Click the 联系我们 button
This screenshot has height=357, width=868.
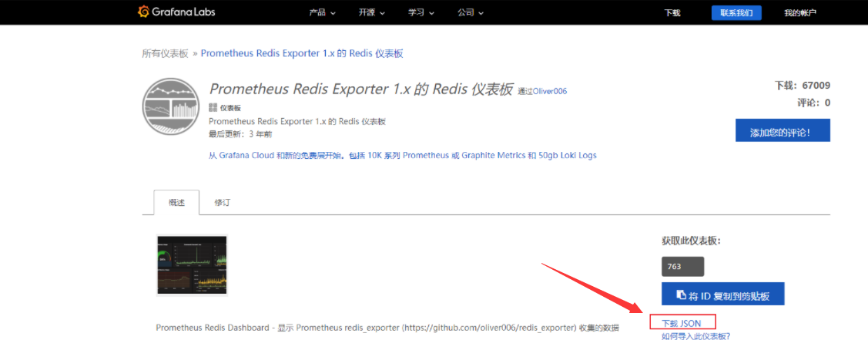736,13
